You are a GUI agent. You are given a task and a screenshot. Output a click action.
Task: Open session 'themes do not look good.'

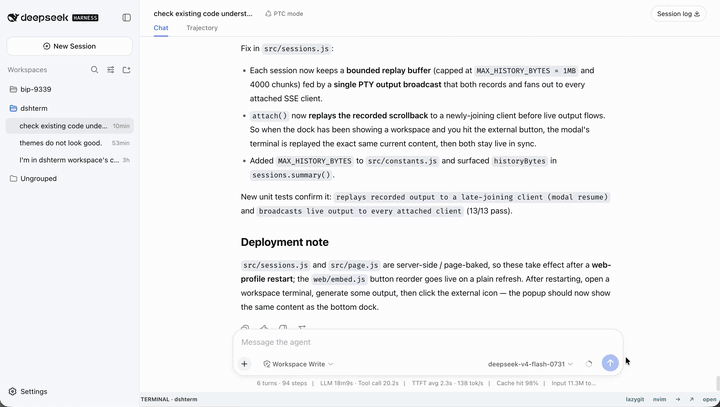click(x=69, y=143)
